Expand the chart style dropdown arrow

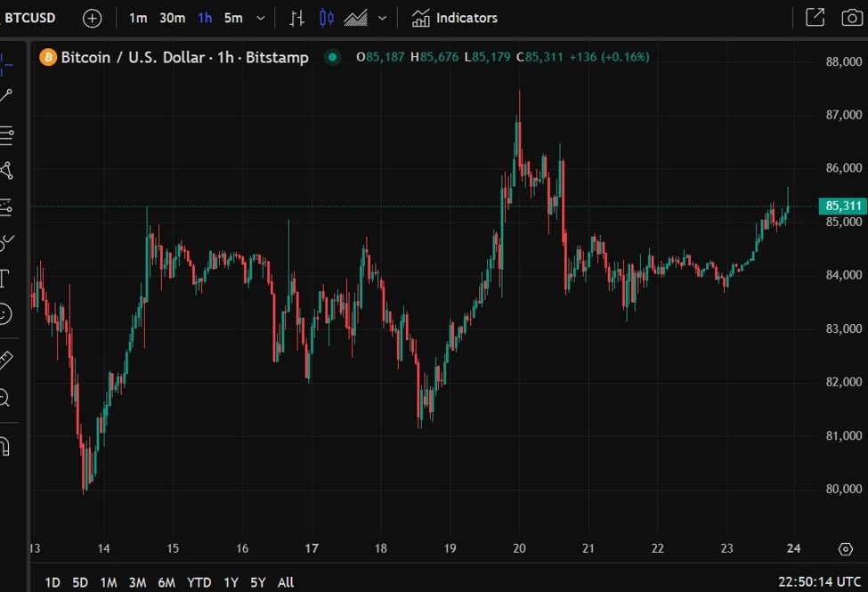[x=382, y=18]
